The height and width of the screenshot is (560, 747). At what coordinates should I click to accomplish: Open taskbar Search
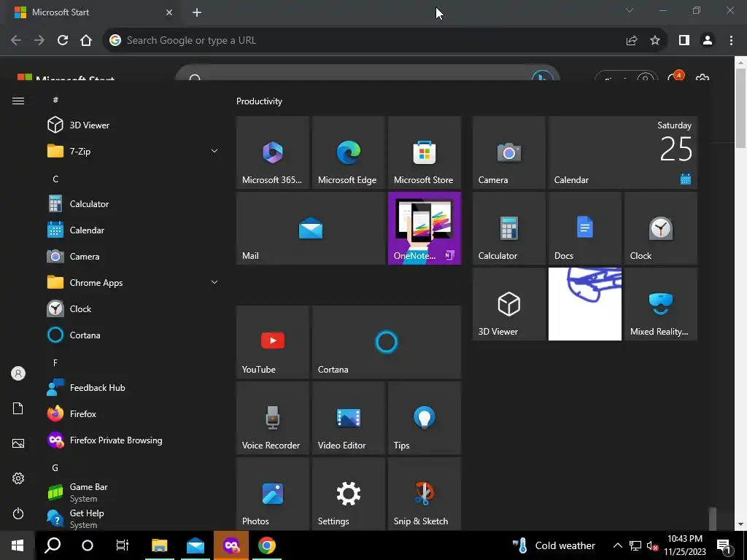(53, 545)
